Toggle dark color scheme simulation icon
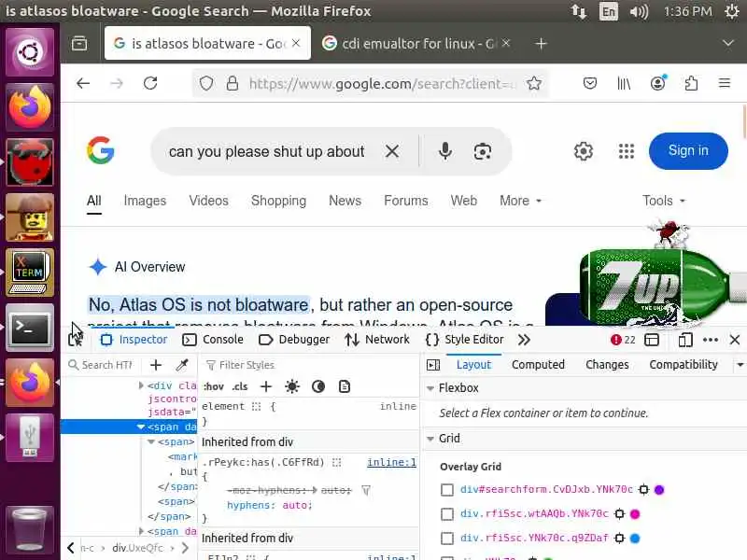747x560 pixels. click(x=318, y=386)
